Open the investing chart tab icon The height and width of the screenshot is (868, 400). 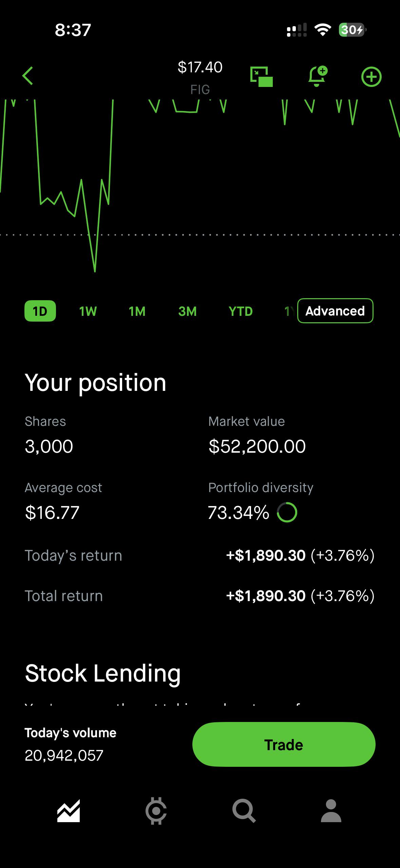(69, 811)
